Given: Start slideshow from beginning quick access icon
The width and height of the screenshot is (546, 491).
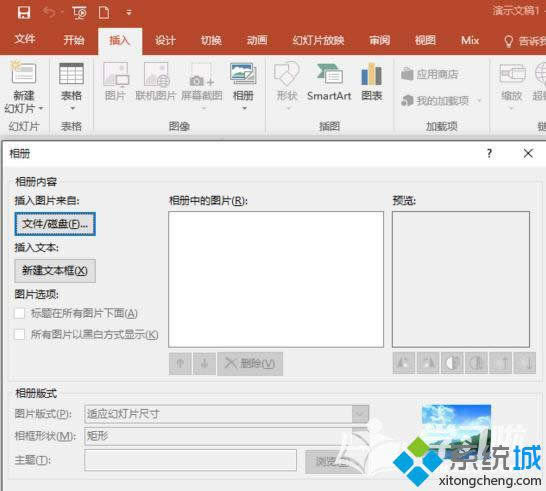Looking at the screenshot, I should 79,13.
